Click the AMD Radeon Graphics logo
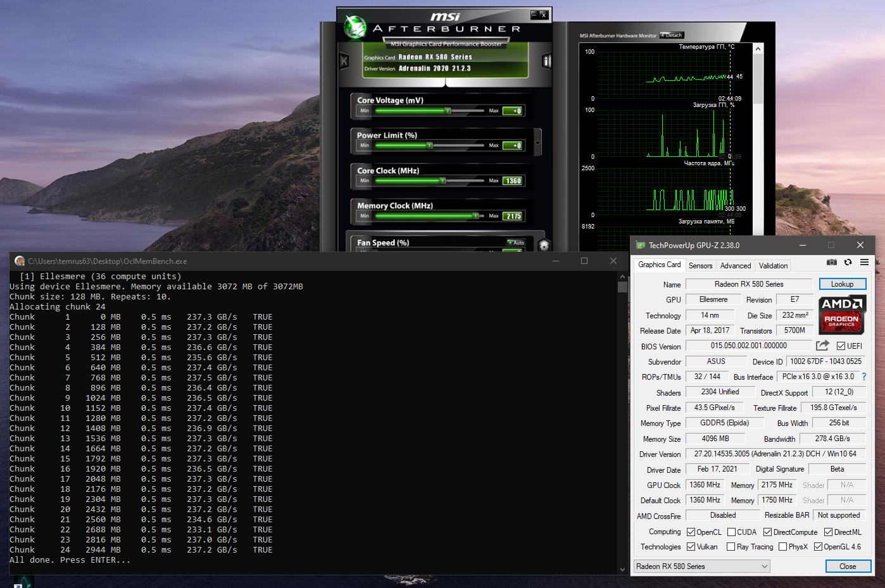This screenshot has width=885, height=588. click(841, 315)
